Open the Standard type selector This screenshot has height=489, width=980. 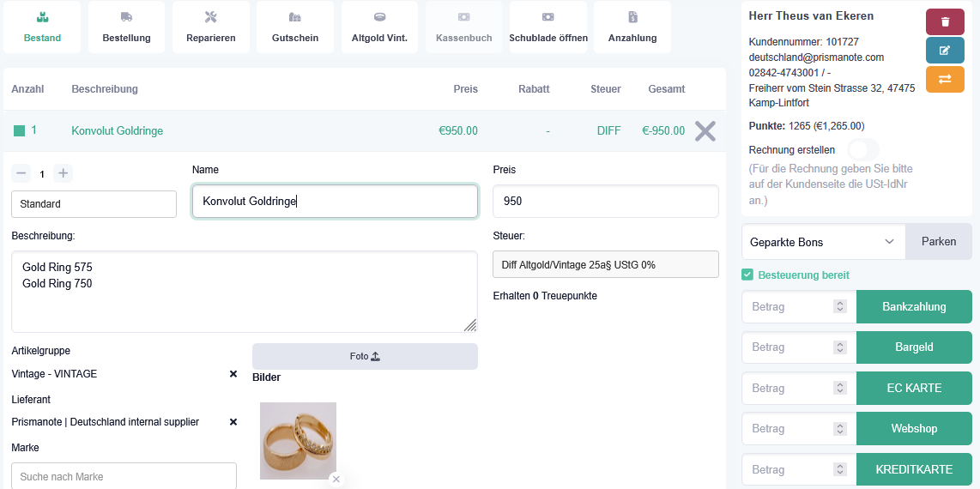[x=94, y=204]
